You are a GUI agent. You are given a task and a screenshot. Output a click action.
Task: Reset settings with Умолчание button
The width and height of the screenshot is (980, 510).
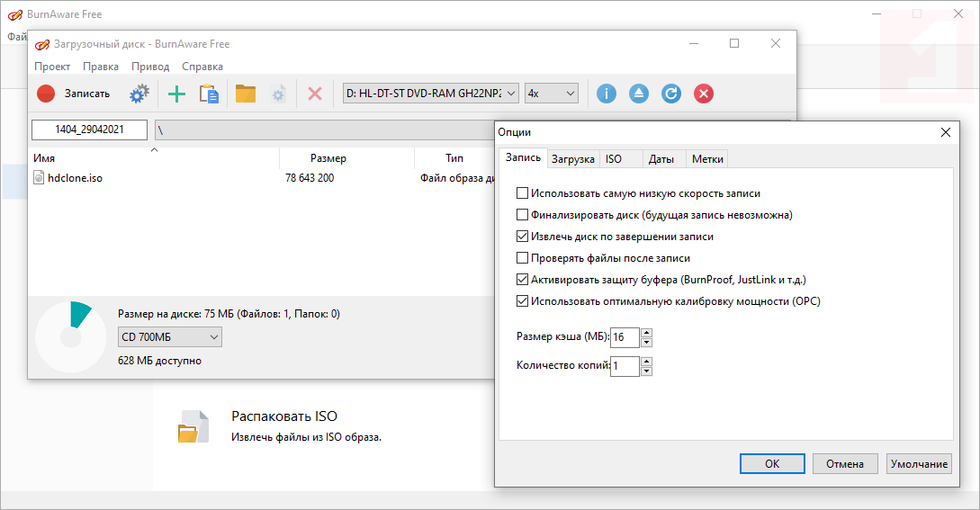tap(919, 464)
